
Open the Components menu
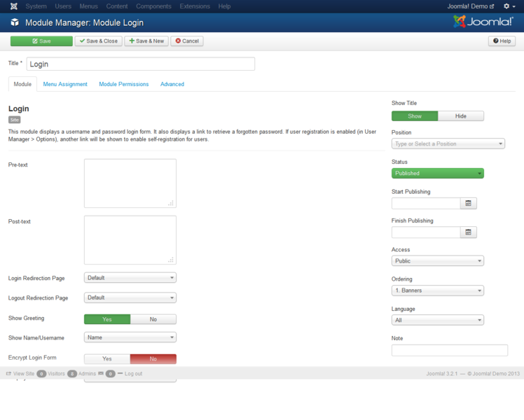tap(153, 6)
